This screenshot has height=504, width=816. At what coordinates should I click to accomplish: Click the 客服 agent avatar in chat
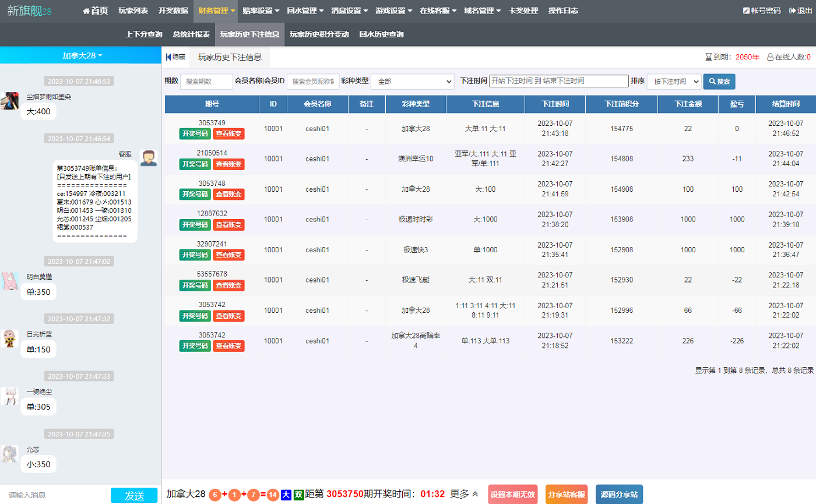coord(149,157)
